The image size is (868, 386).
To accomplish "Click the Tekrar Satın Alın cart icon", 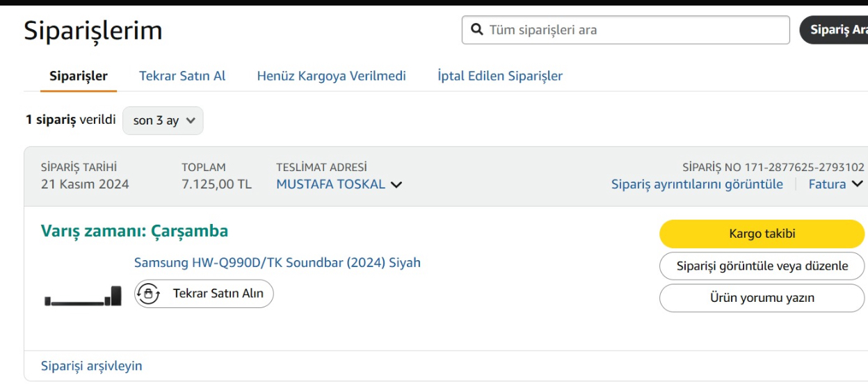I will (x=147, y=293).
